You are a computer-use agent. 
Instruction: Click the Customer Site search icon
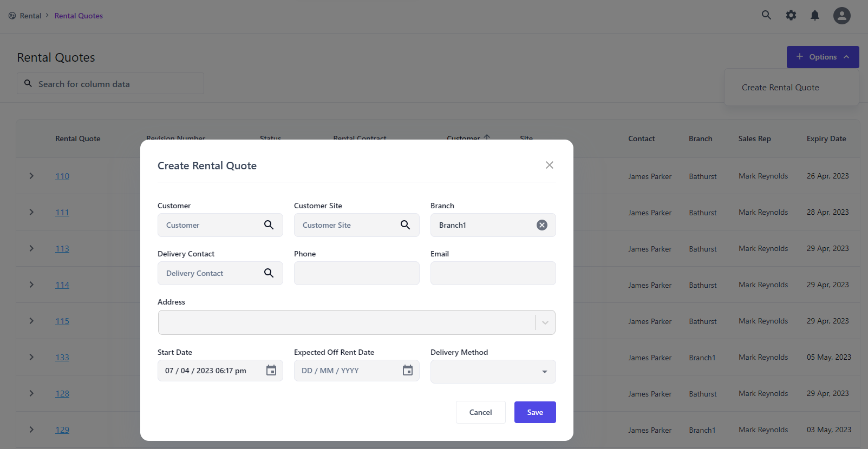point(405,225)
